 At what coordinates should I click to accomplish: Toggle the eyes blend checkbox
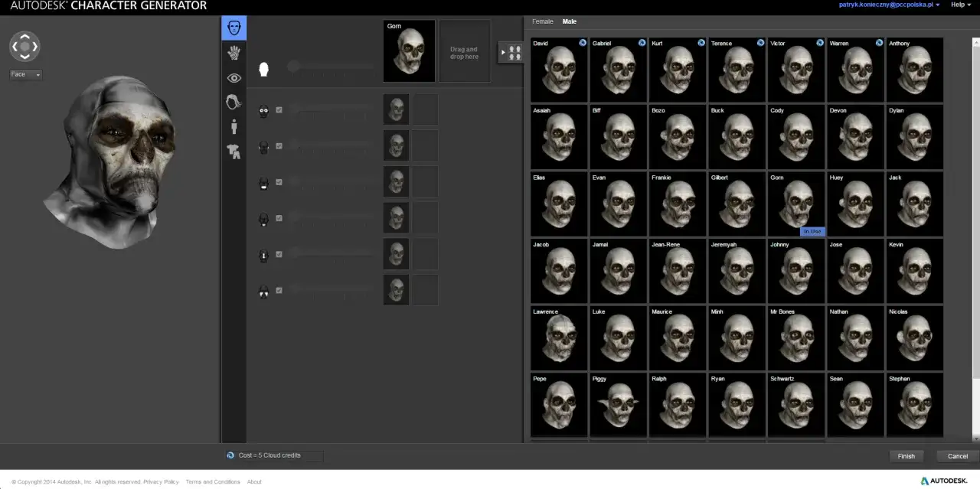[x=279, y=110]
